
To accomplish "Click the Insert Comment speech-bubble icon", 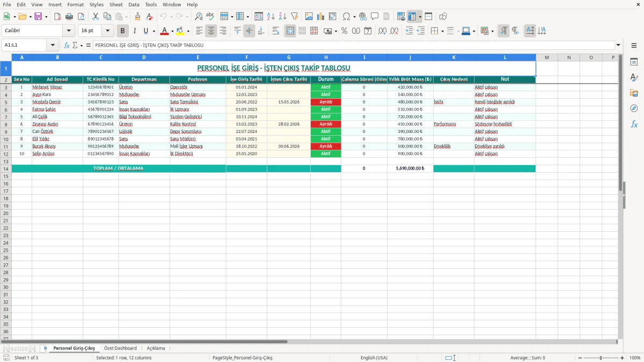I will point(375,17).
